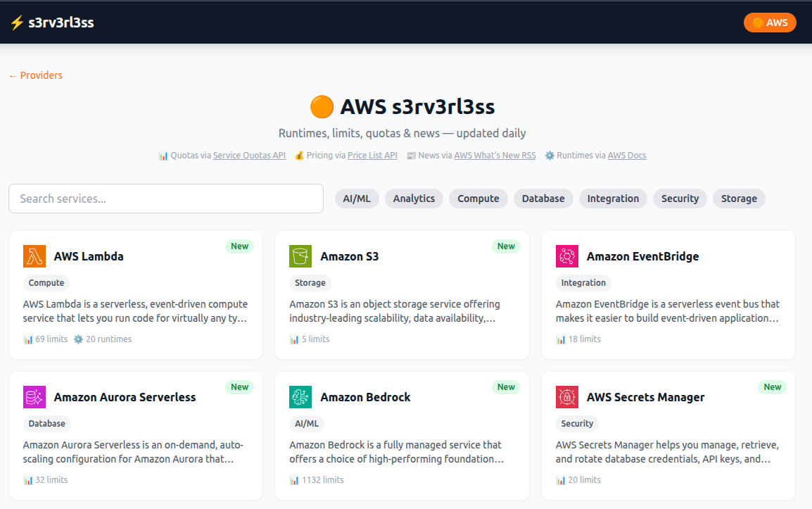Click the Compute tag on Lambda card
Image resolution: width=812 pixels, height=509 pixels.
click(46, 282)
